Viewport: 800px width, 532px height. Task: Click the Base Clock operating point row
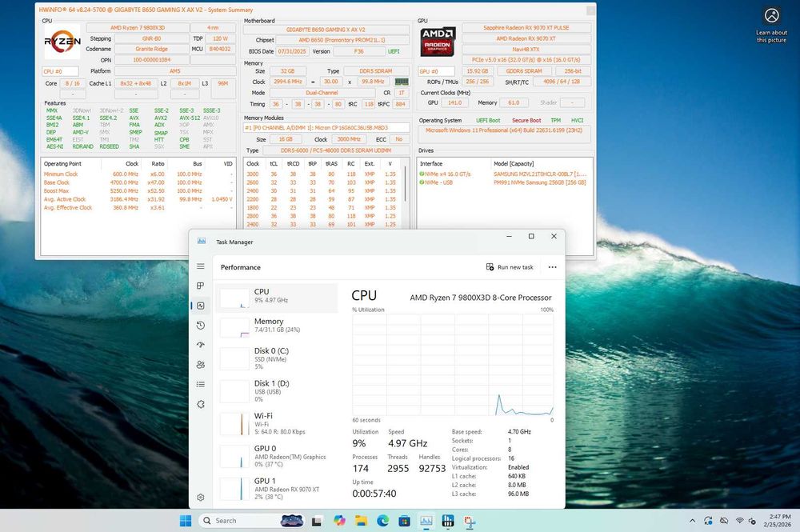[138, 182]
